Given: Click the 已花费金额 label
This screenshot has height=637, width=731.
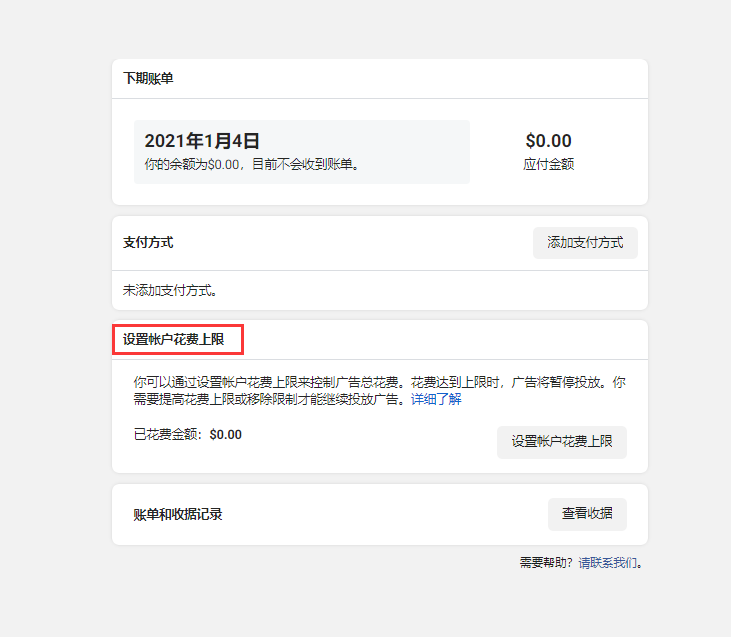Looking at the screenshot, I should click(169, 435).
